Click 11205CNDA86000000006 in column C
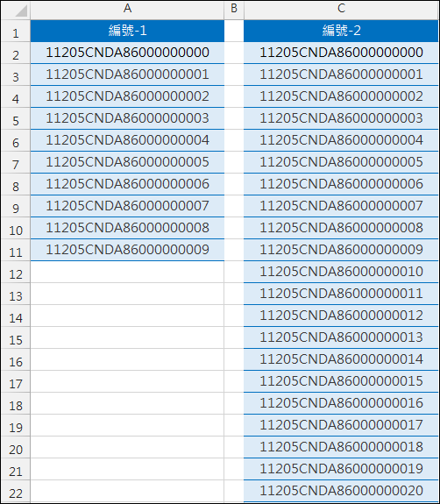 click(x=341, y=184)
